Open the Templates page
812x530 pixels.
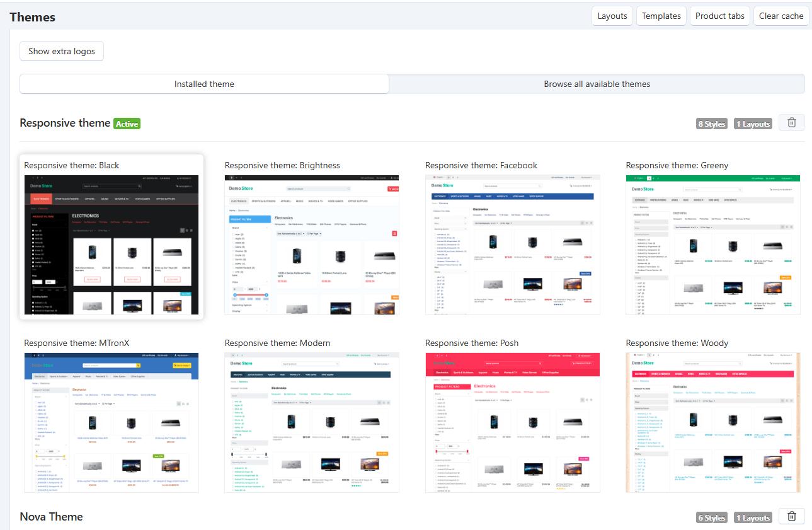click(x=661, y=16)
